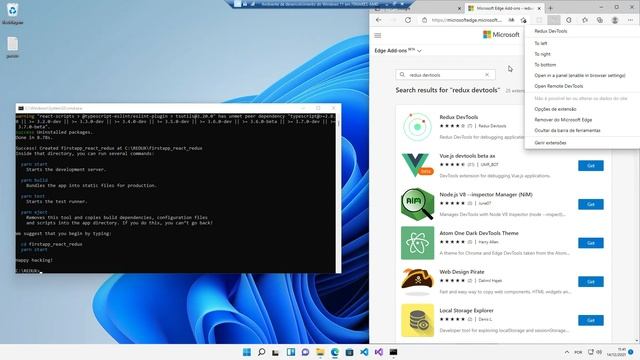Open the Vue.js devtools beta title link
The width and height of the screenshot is (640, 360).
pos(467,156)
